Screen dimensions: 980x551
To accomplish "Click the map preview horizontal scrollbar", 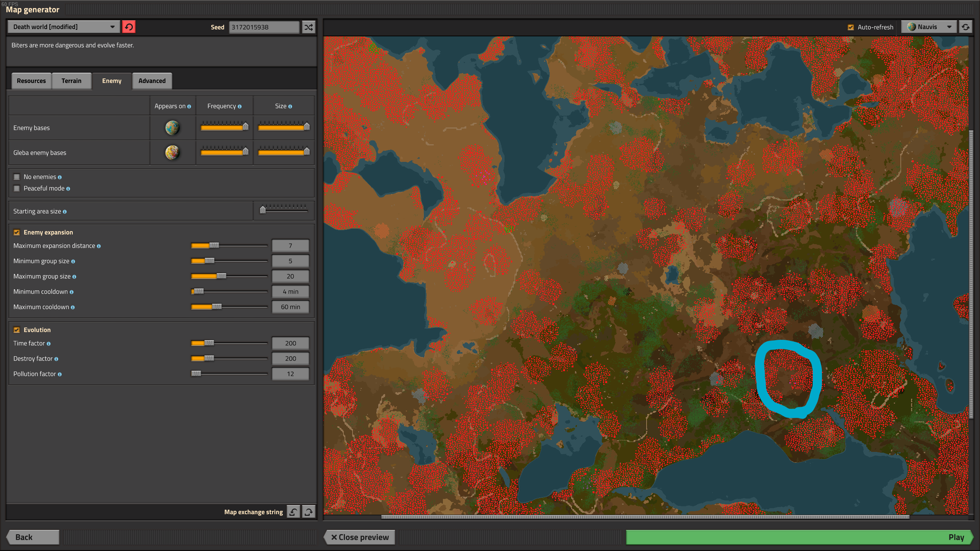I will (x=645, y=517).
